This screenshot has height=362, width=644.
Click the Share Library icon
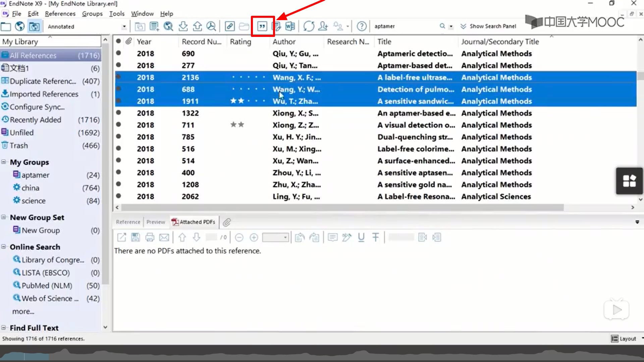[x=323, y=26]
